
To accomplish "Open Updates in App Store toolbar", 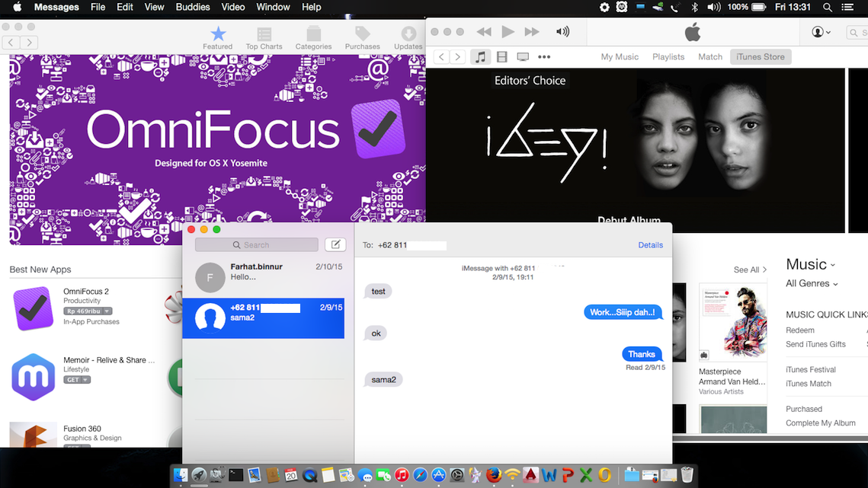I will coord(408,38).
